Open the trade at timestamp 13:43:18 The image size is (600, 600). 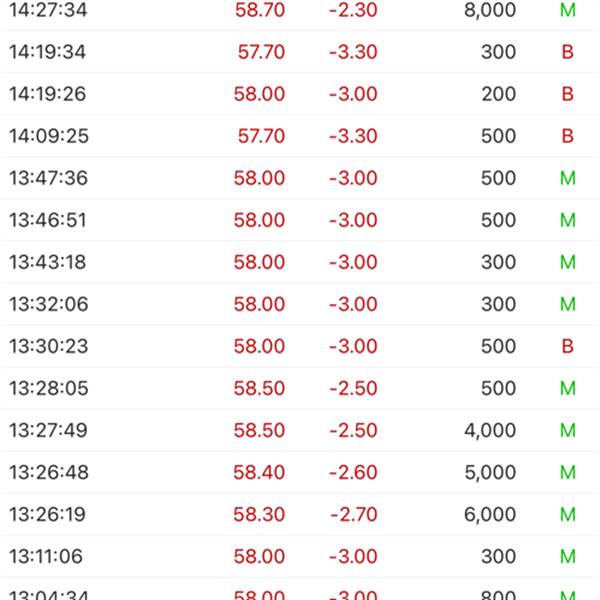48,262
